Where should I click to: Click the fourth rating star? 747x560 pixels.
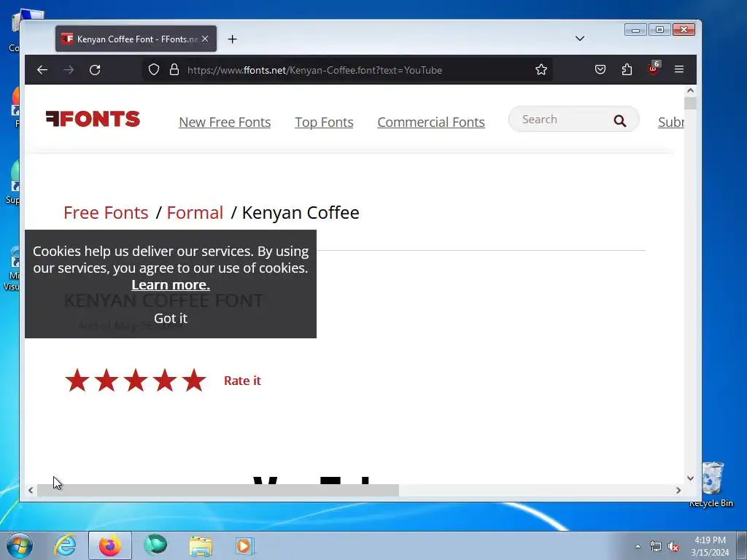click(165, 381)
